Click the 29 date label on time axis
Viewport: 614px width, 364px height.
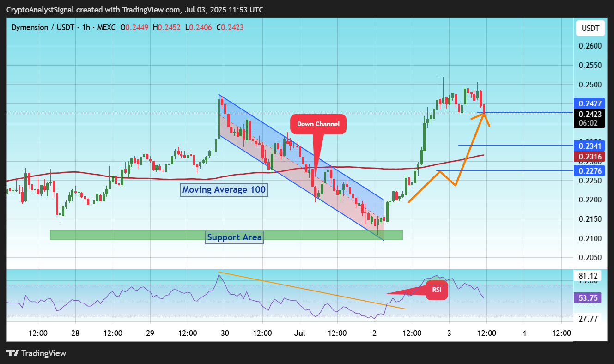pos(150,333)
